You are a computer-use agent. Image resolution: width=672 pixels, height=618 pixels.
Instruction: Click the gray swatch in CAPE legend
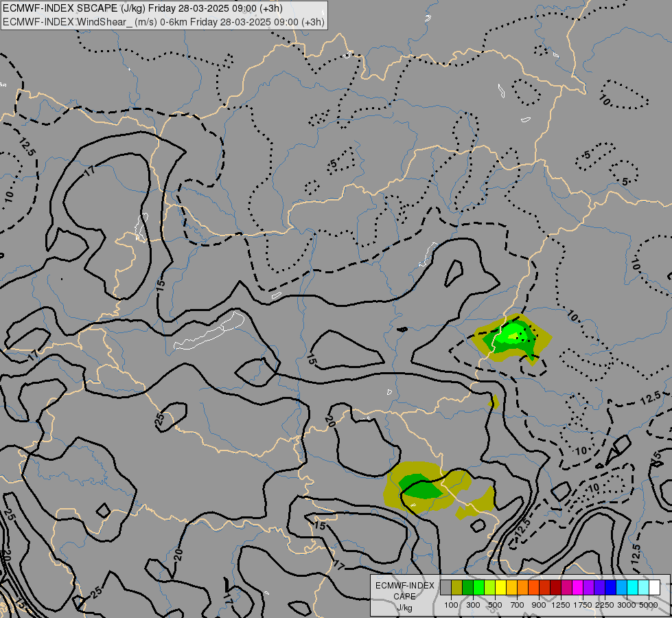click(x=445, y=588)
